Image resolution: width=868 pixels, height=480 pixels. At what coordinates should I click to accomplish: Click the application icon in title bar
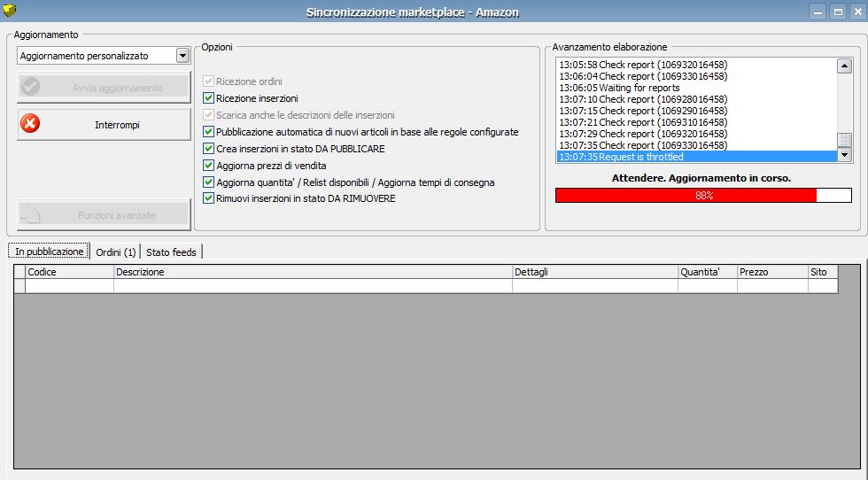pyautogui.click(x=10, y=10)
